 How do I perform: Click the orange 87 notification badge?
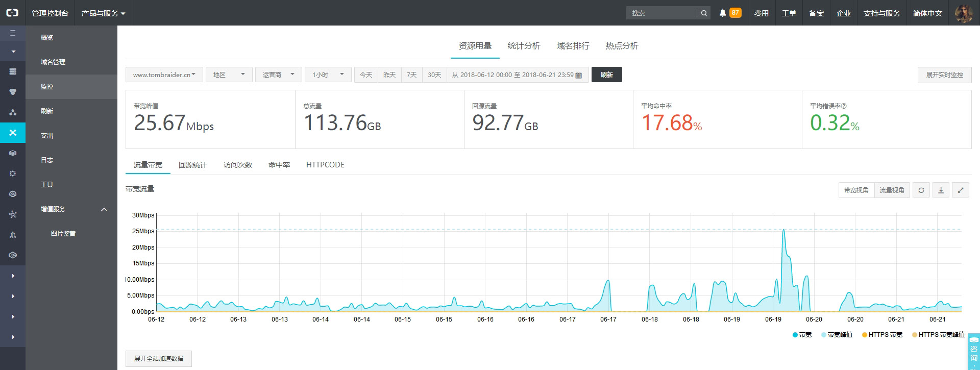(735, 13)
